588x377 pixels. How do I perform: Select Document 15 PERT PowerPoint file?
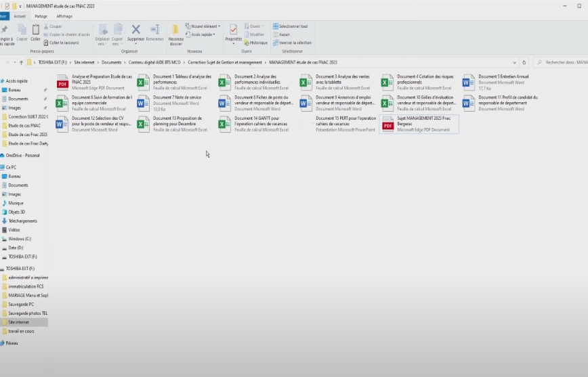338,124
